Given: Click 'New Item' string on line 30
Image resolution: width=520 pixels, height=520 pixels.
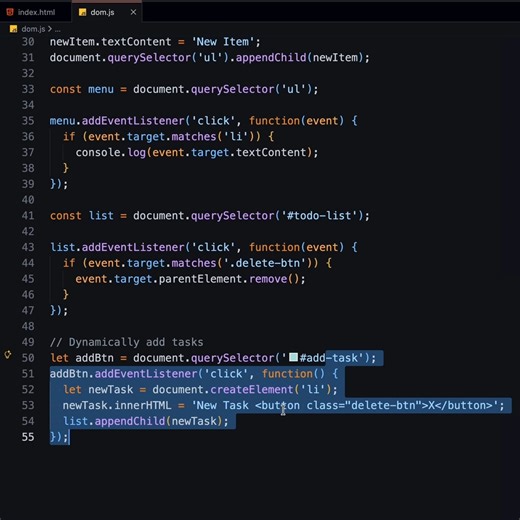Looking at the screenshot, I should tap(222, 42).
